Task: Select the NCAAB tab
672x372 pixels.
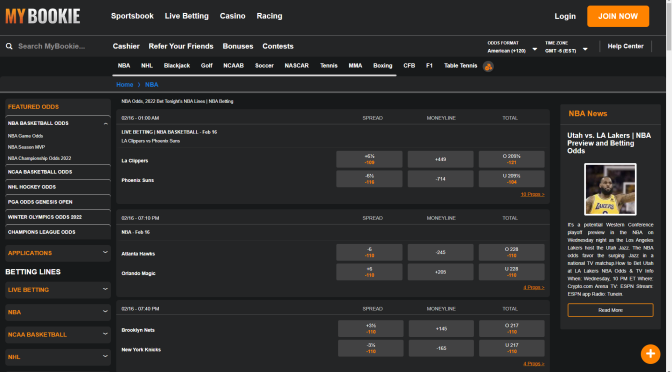Action: click(233, 66)
